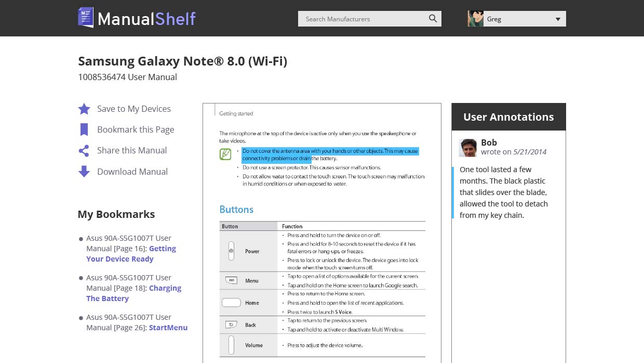Click the Back button icon in the table

coord(232,325)
